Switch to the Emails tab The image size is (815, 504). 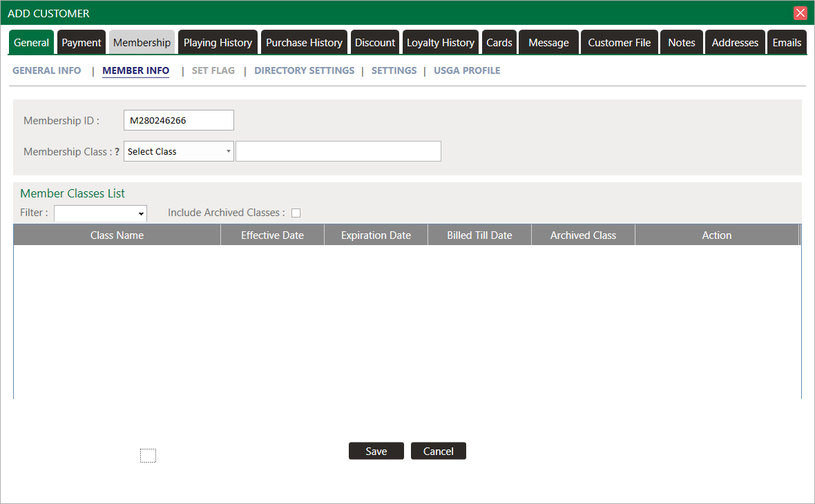pos(787,43)
